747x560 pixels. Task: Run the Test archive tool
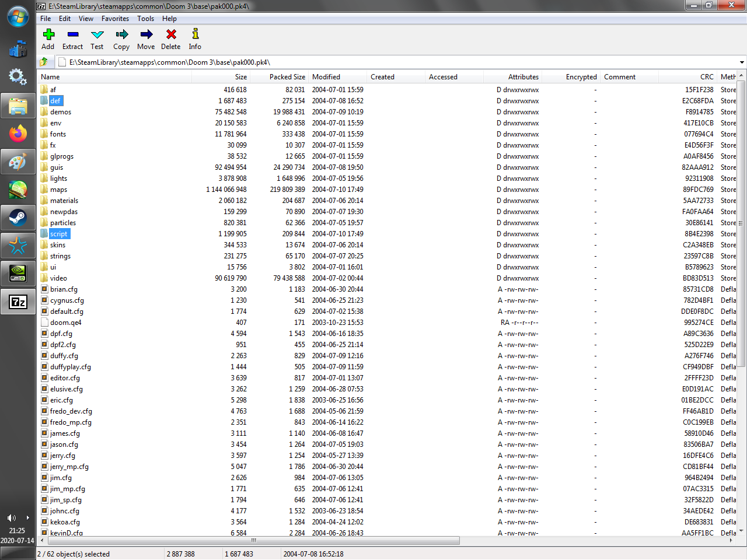97,34
